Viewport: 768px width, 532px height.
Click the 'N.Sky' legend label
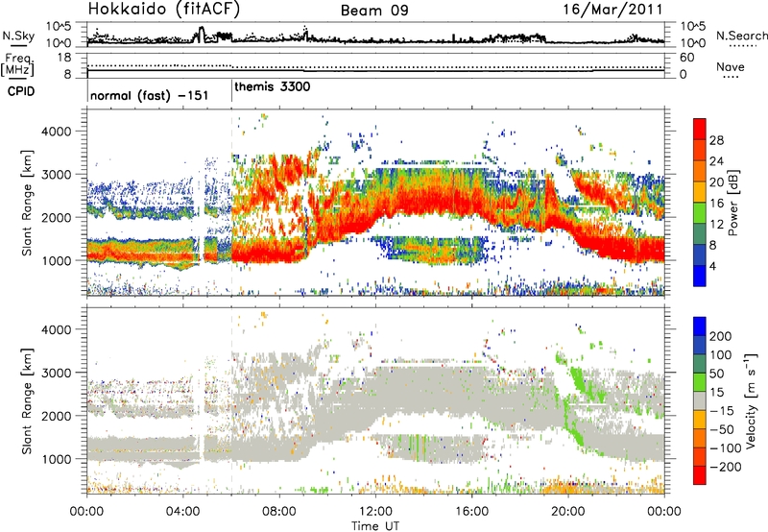(18, 36)
